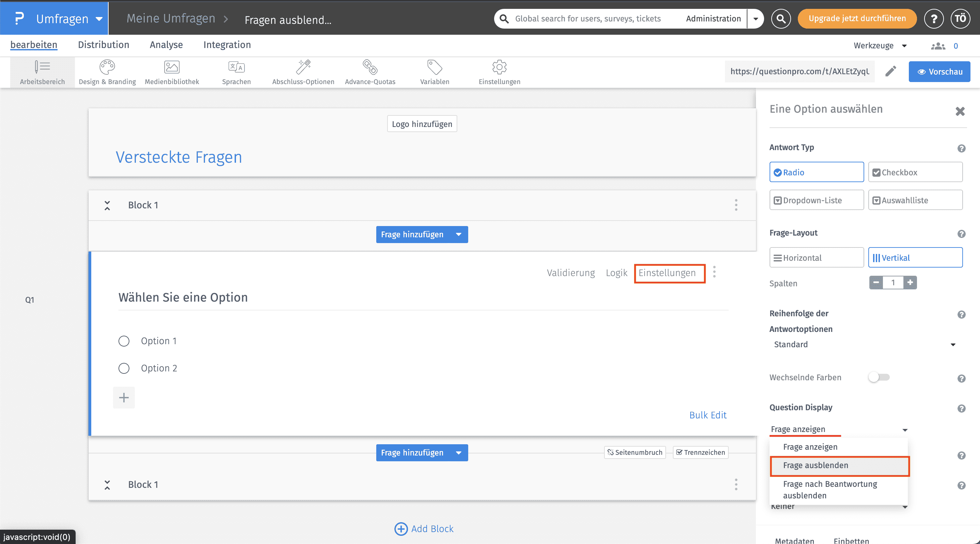Open Reihenfolge Standard dropdown
980x544 pixels.
pyautogui.click(x=864, y=345)
